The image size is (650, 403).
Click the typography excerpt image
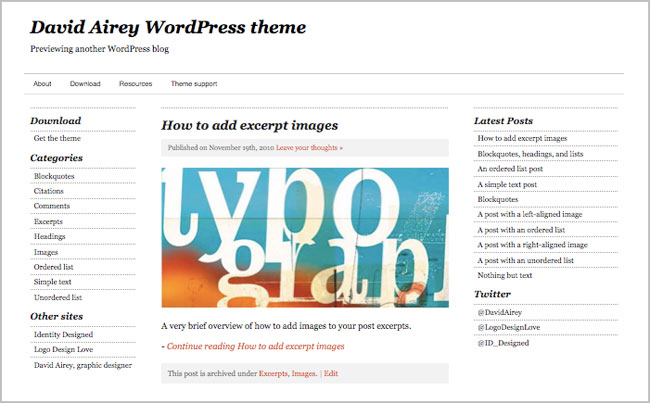pos(305,238)
